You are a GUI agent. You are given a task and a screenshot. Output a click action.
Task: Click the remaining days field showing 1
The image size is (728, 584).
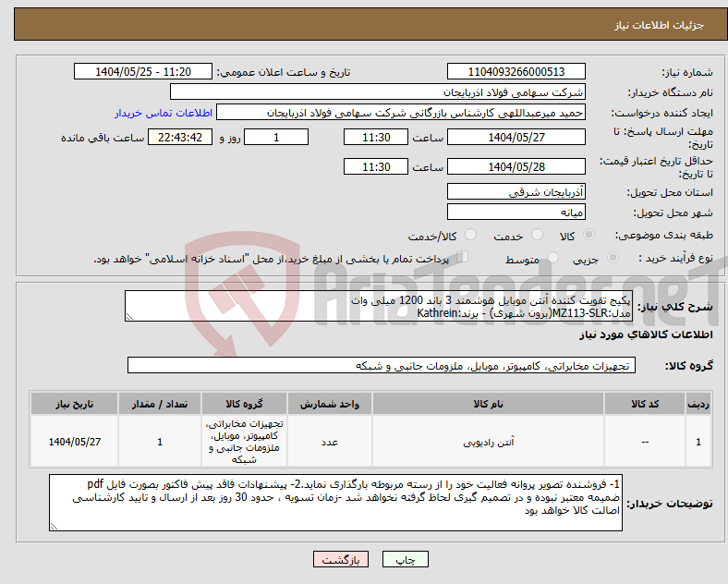coord(276,137)
